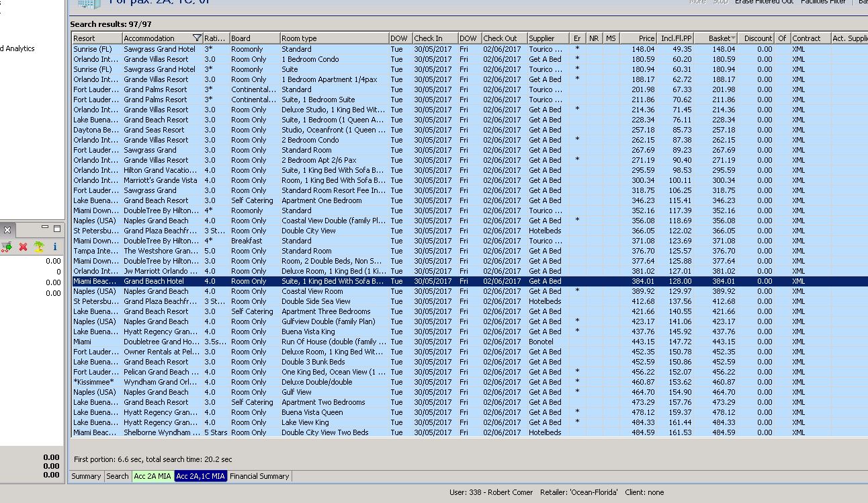868x503 pixels.
Task: Sort by the Check In column header
Action: pos(435,38)
